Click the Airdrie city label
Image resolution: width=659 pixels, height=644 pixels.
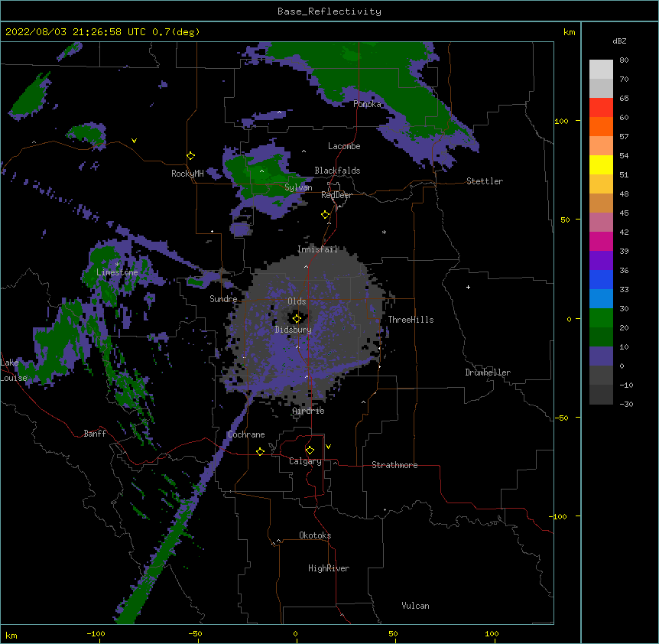309,411
